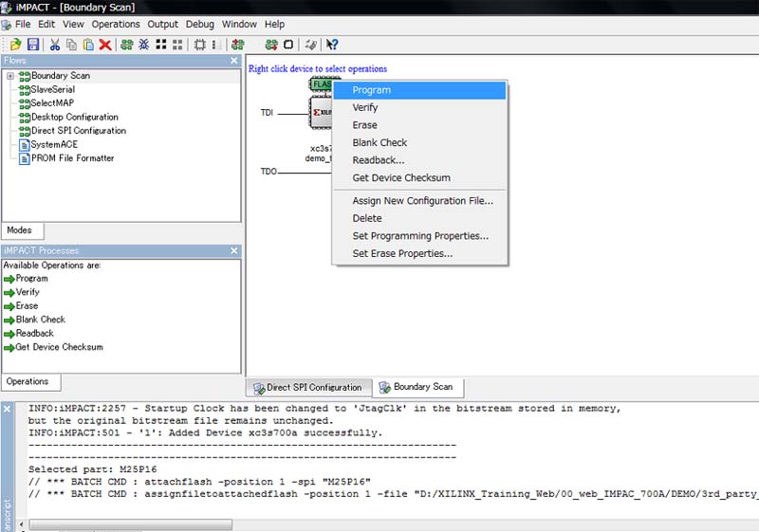Click the blue bug Debug Chain icon

pyautogui.click(x=144, y=45)
